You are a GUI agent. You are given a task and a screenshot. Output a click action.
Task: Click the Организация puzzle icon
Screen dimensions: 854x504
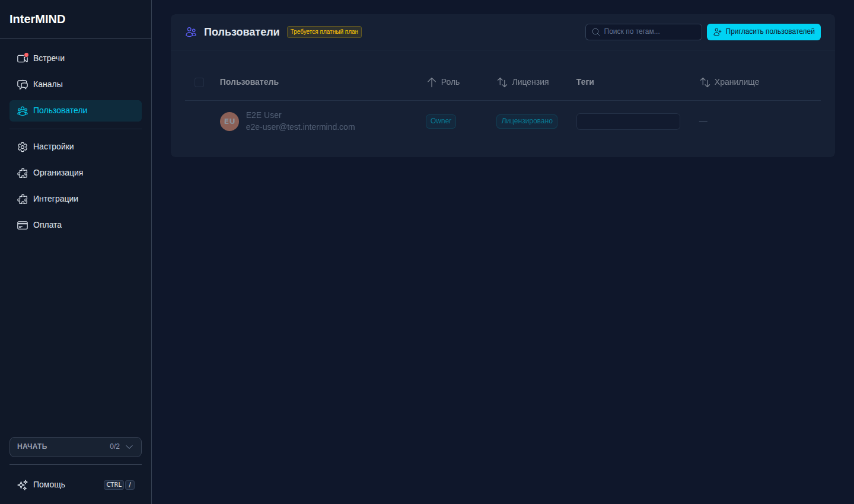23,173
